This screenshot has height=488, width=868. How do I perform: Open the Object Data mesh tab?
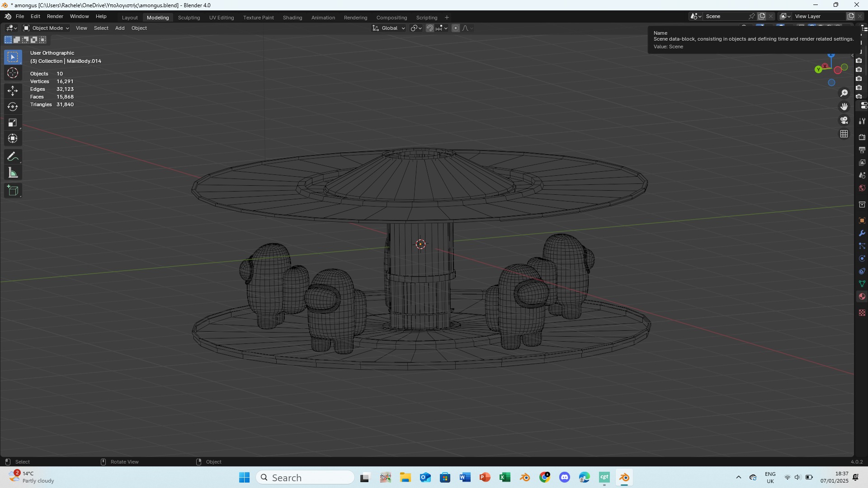(x=862, y=284)
